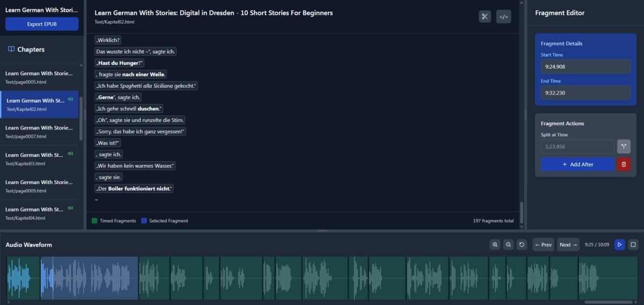Select fragment "Das wusste ich nicht"
Image resolution: width=644 pixels, height=305 pixels.
coord(135,52)
